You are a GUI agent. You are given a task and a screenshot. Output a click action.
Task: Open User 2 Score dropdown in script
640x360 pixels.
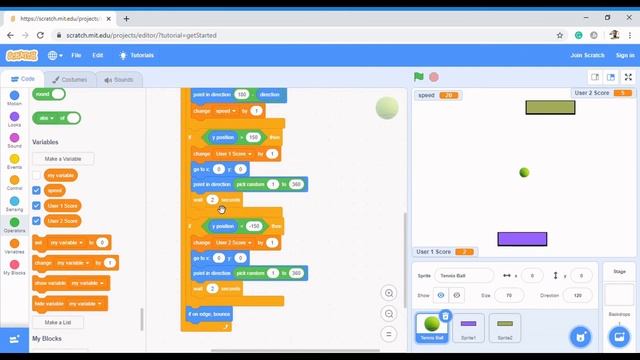point(233,243)
